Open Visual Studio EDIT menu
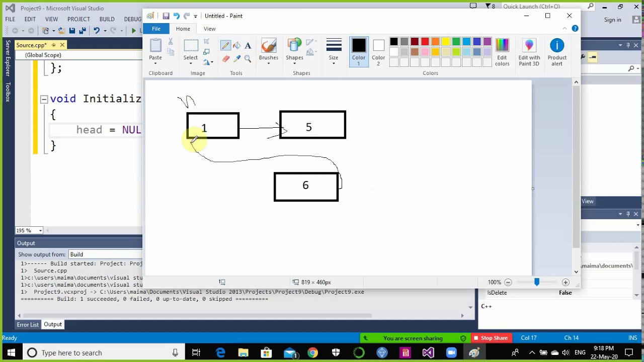The width and height of the screenshot is (644, 362). coord(30,19)
